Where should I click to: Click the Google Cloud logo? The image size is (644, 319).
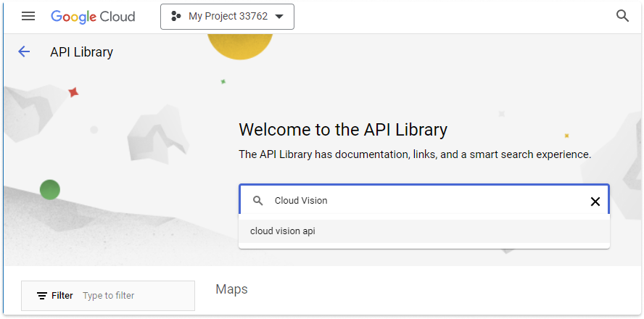coord(93,17)
